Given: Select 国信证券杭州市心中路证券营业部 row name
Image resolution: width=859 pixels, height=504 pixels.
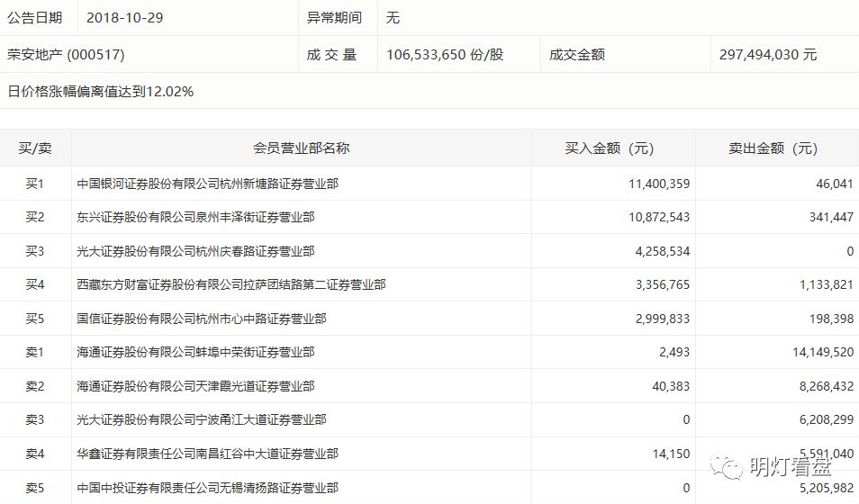Looking at the screenshot, I should [202, 319].
